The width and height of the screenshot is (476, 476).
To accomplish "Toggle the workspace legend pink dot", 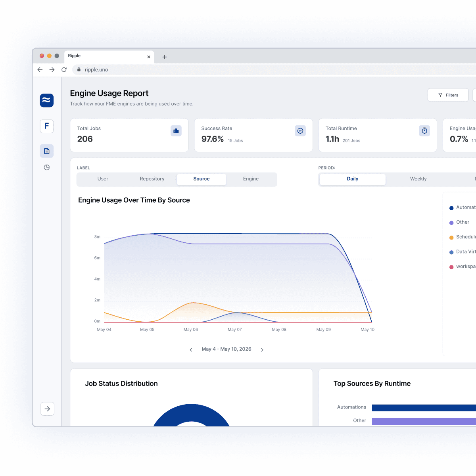I will click(x=451, y=267).
